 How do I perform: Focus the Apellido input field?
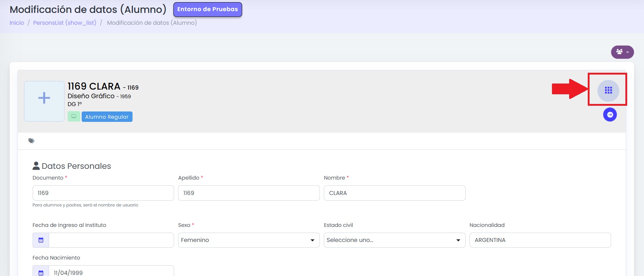pyautogui.click(x=249, y=193)
